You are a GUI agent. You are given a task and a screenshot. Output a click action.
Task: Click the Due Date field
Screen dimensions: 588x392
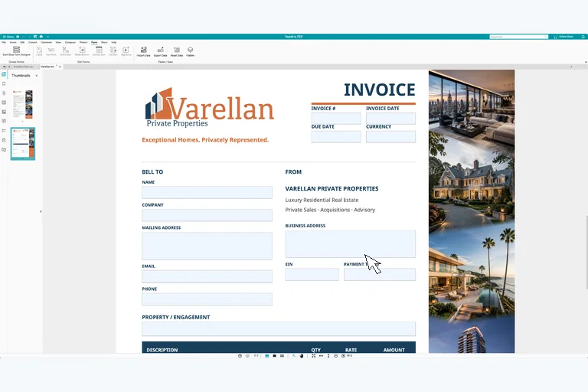coord(336,136)
